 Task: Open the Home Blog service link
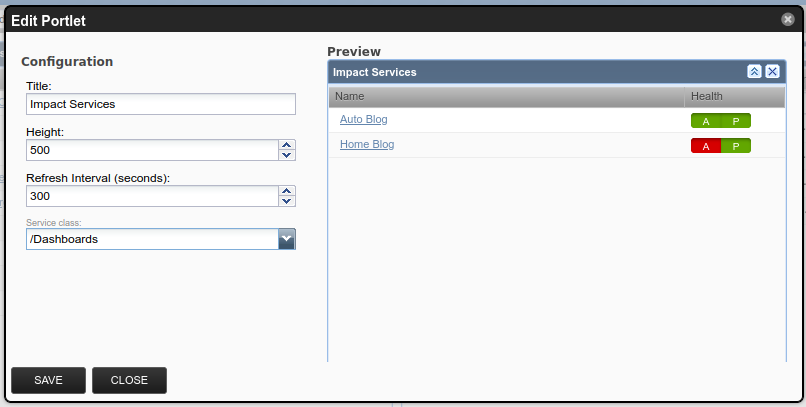pos(367,144)
